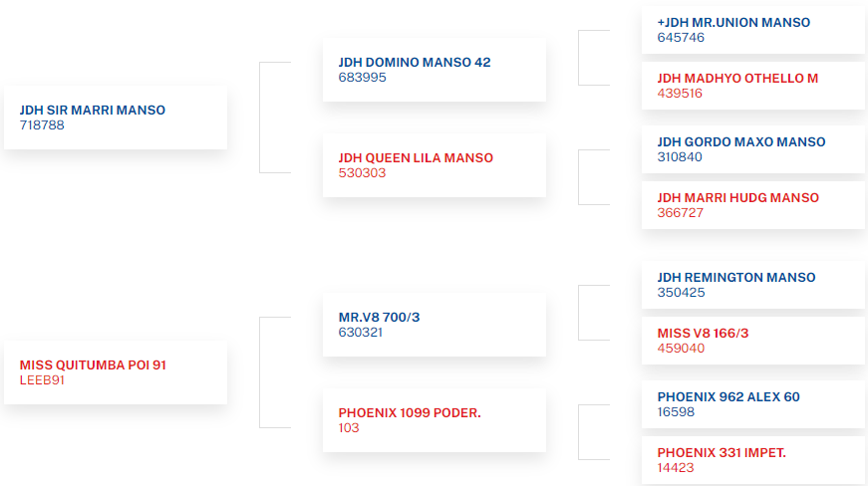Select JDH REMINGTON MANSO card

752,285
